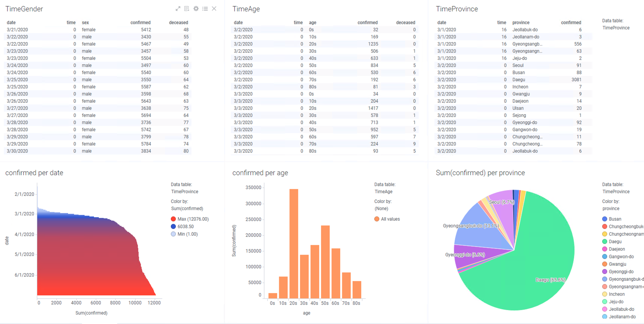Sort TimeGender table by deceased column

pos(178,23)
